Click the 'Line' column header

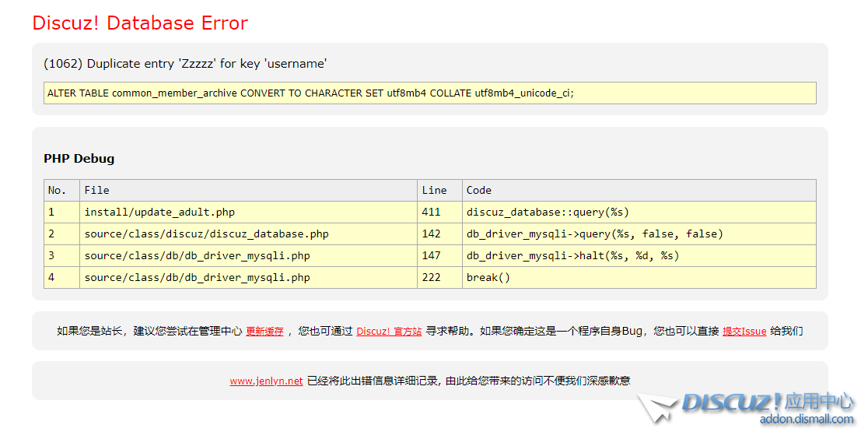440,190
